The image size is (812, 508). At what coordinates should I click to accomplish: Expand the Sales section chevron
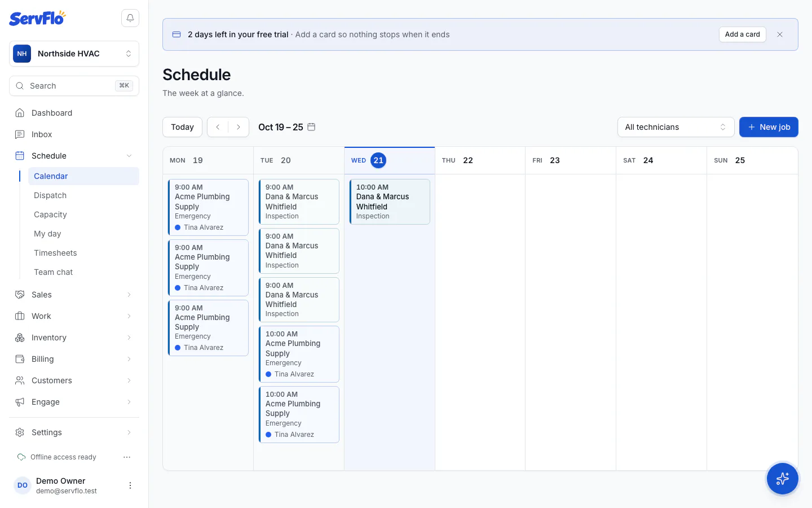click(x=129, y=295)
